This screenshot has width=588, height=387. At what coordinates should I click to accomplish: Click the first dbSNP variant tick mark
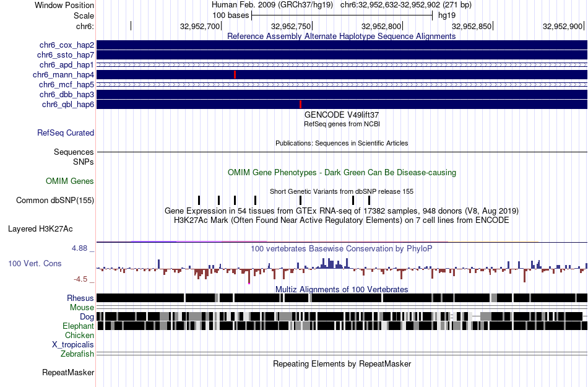point(199,200)
